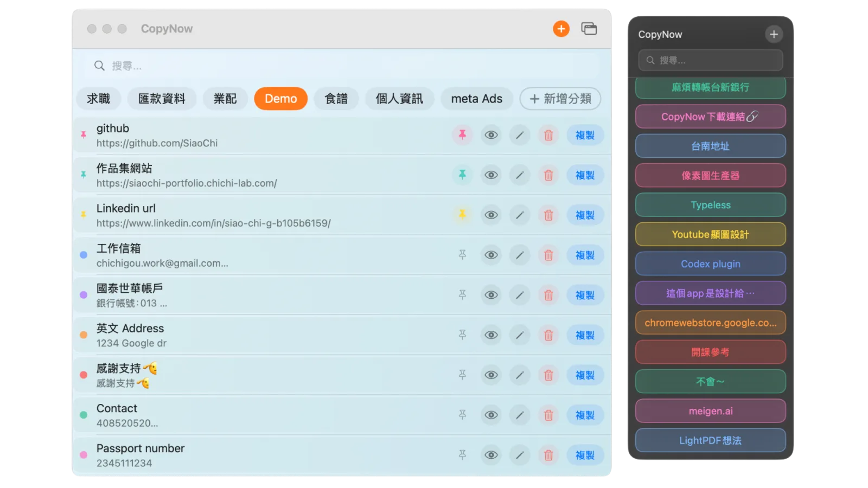The image size is (868, 488).
Task: Show content of 工作信箱 entry
Action: pyautogui.click(x=491, y=255)
